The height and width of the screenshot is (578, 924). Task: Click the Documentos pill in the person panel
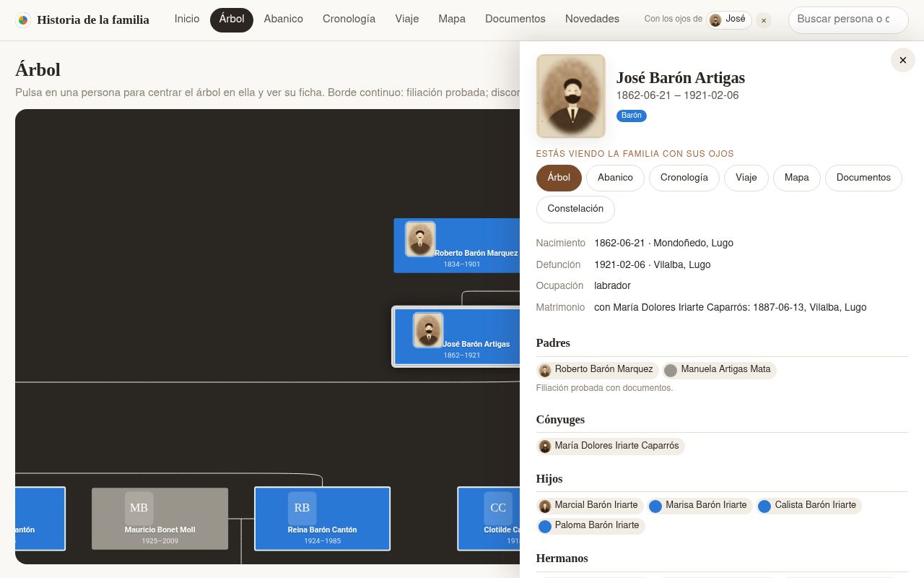pyautogui.click(x=863, y=178)
